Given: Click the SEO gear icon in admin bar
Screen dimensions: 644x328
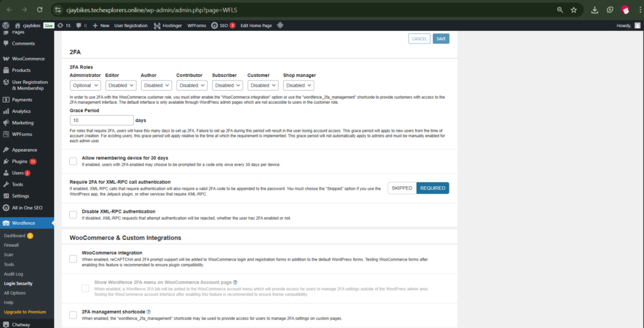Looking at the screenshot, I should (215, 25).
